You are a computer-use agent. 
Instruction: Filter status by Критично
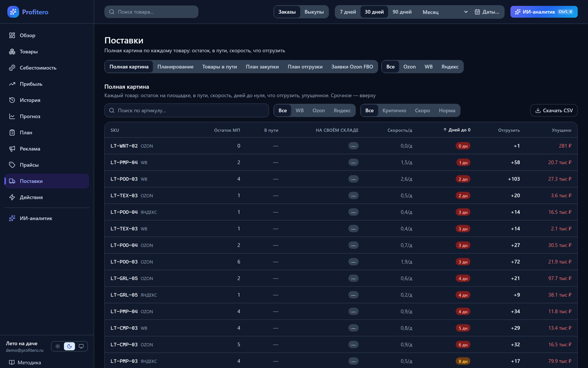[x=394, y=111]
